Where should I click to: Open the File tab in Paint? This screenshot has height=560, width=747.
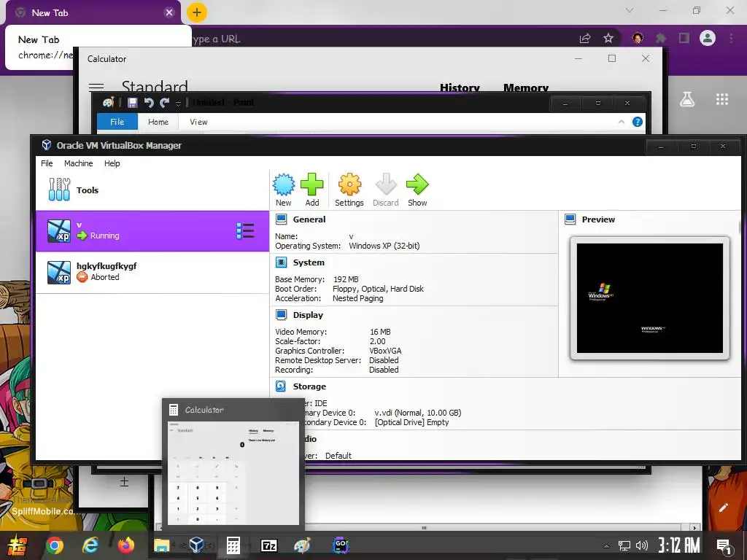[117, 122]
